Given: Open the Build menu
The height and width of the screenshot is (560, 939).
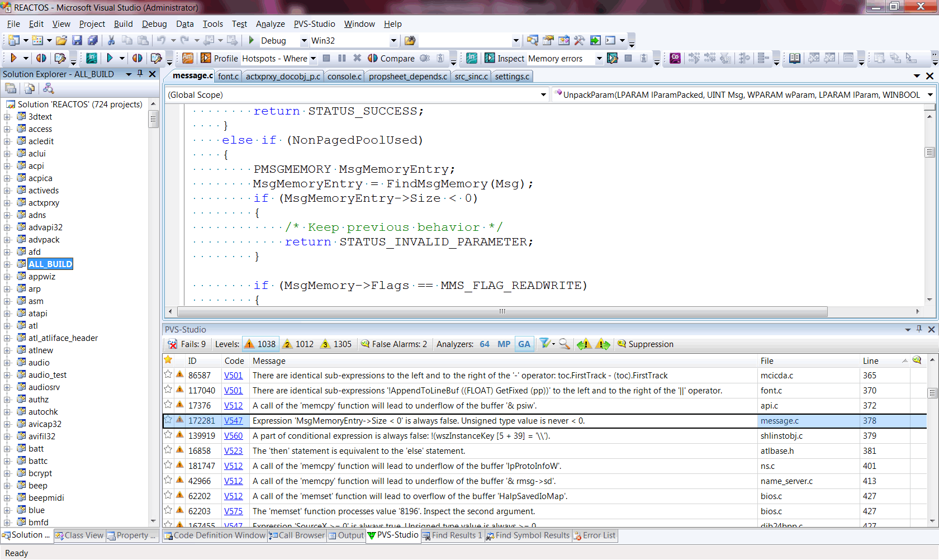Looking at the screenshot, I should 123,24.
